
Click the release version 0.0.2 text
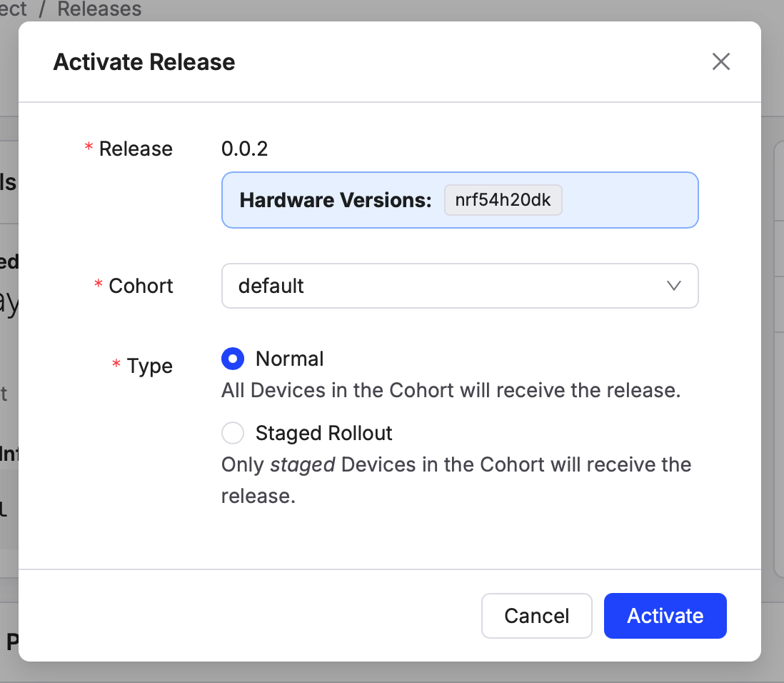coord(244,149)
